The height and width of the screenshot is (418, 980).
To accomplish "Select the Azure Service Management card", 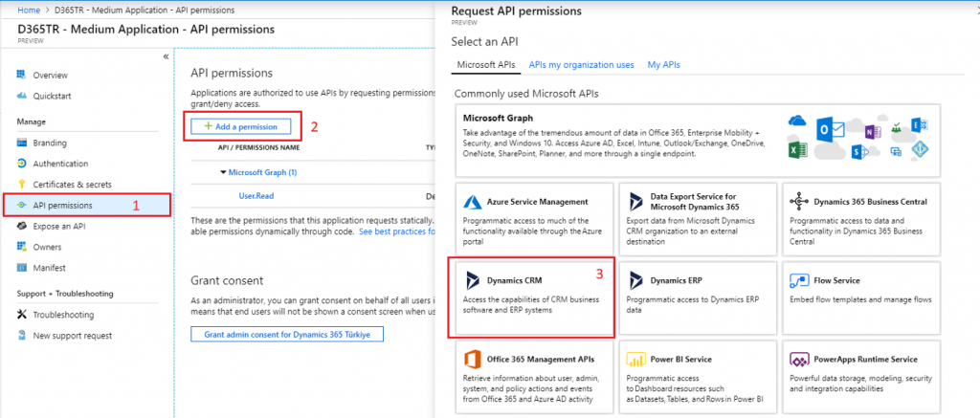I will (535, 219).
